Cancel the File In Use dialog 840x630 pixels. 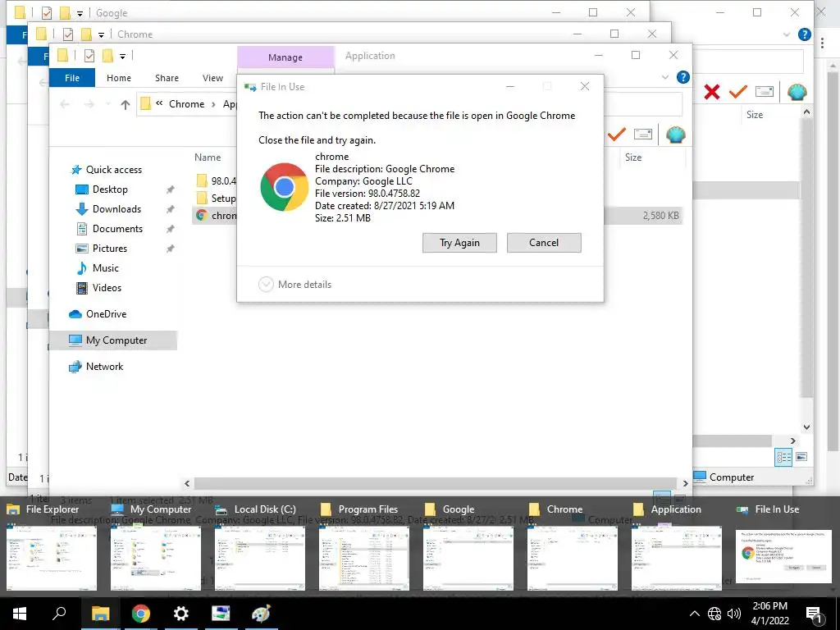(x=544, y=243)
